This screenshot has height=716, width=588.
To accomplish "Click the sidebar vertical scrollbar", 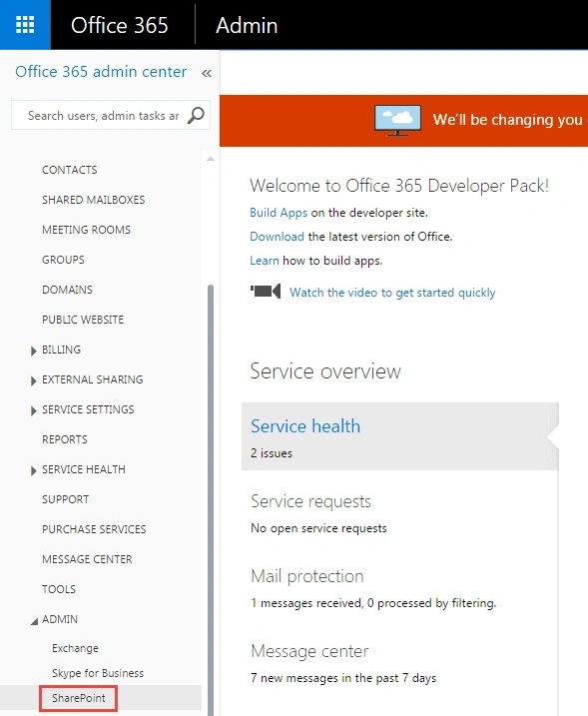I will tap(211, 500).
